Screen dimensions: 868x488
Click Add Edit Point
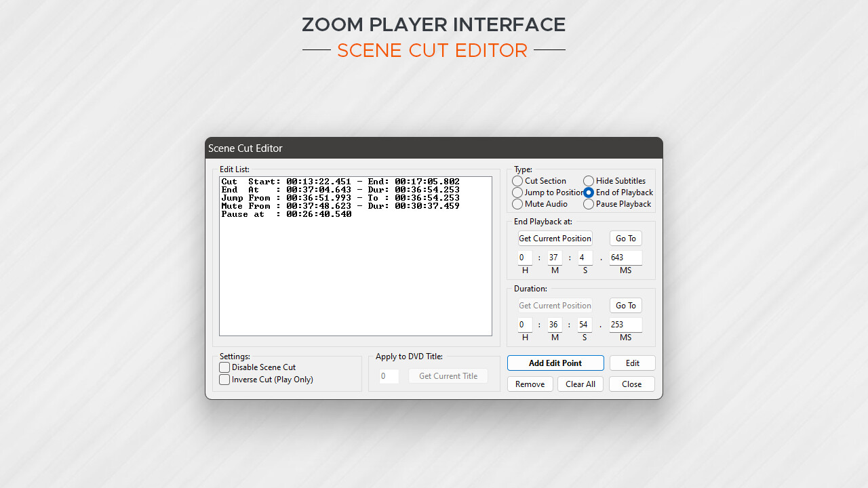(x=555, y=363)
